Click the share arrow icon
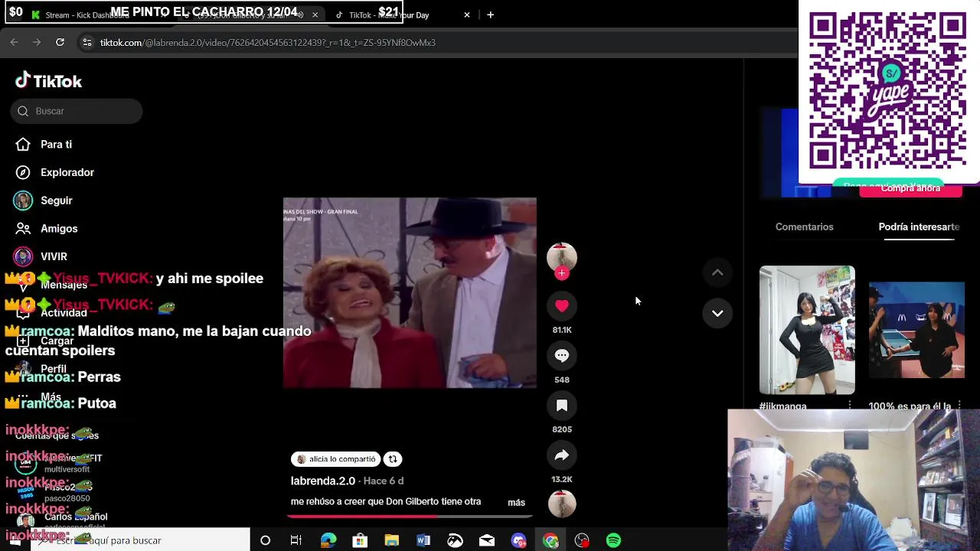Screen dimensions: 980x551 coord(562,455)
